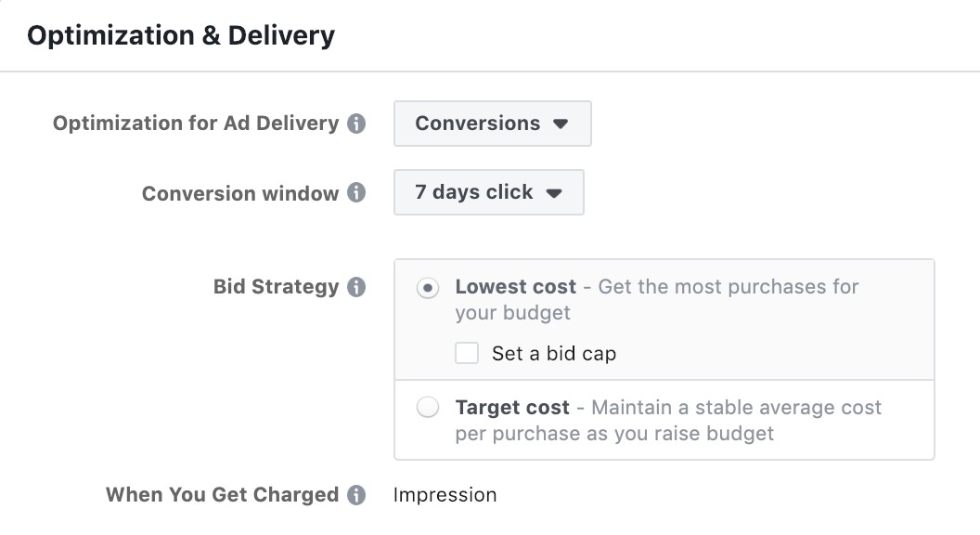The image size is (980, 535).
Task: Click the Conversion window label text
Action: pyautogui.click(x=239, y=193)
